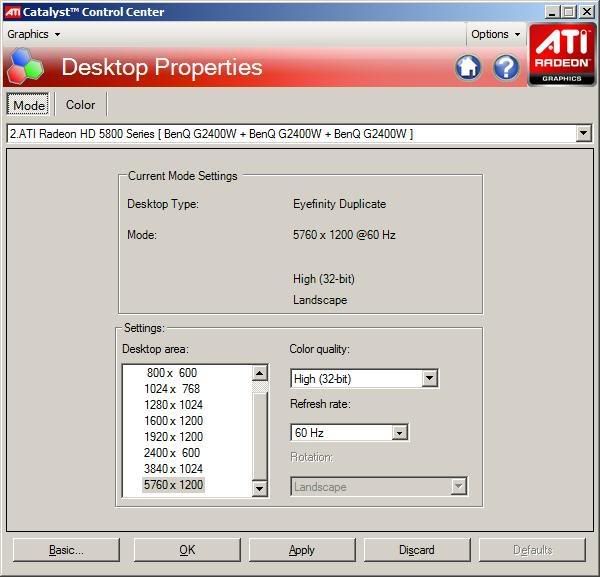The height and width of the screenshot is (577, 600).
Task: Switch to the Color tab
Action: [x=80, y=104]
